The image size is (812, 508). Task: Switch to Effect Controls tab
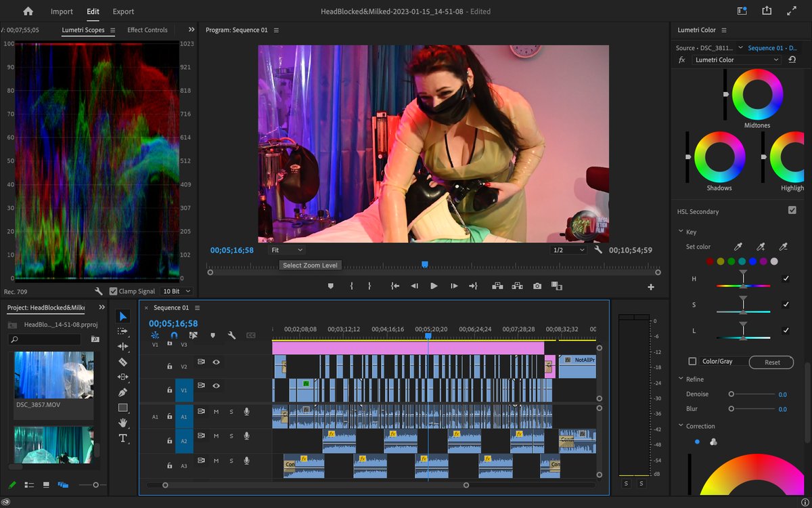148,30
